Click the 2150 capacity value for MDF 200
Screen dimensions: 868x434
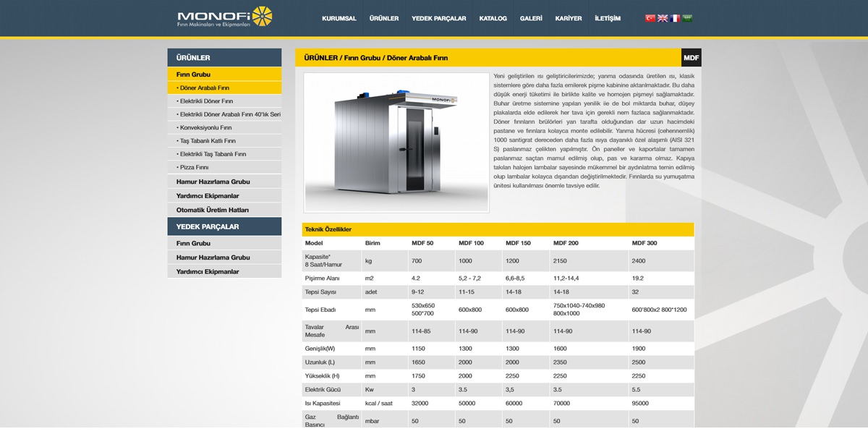click(561, 261)
